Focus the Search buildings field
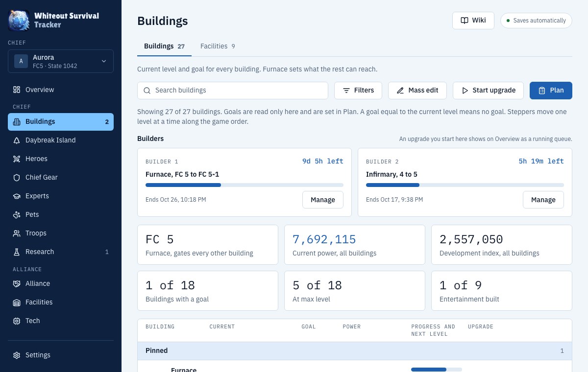Image resolution: width=588 pixels, height=372 pixels. [x=233, y=91]
